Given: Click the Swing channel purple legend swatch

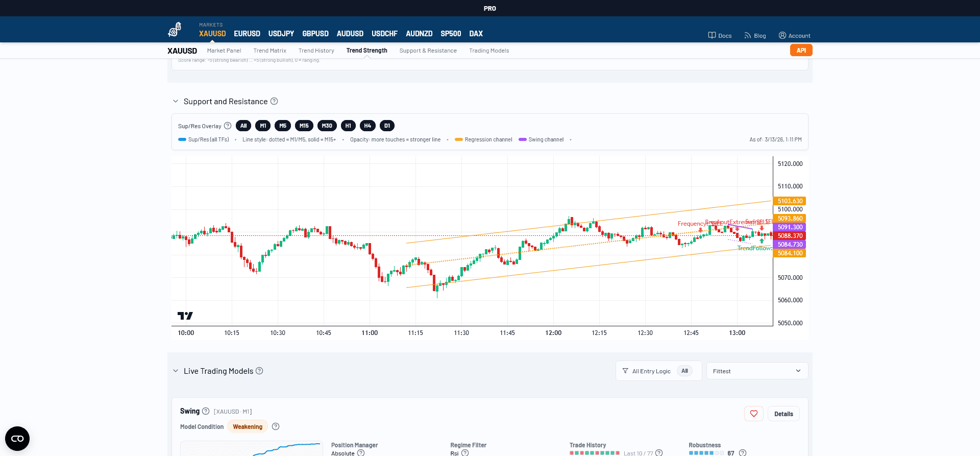Looking at the screenshot, I should tap(522, 139).
